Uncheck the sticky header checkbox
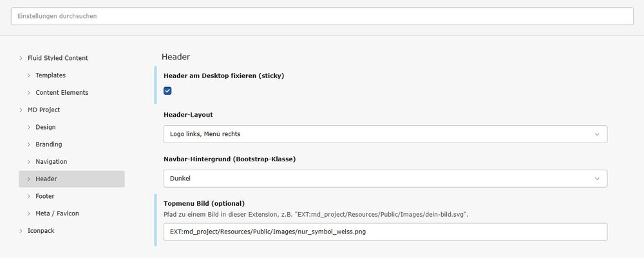Viewport: 644px width, 258px height. point(167,91)
